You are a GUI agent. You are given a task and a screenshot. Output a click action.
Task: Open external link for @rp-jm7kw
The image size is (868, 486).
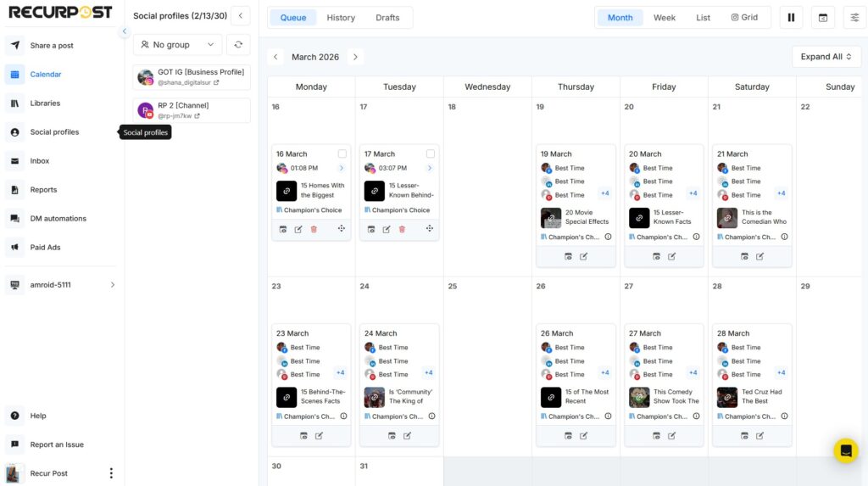[x=197, y=116]
